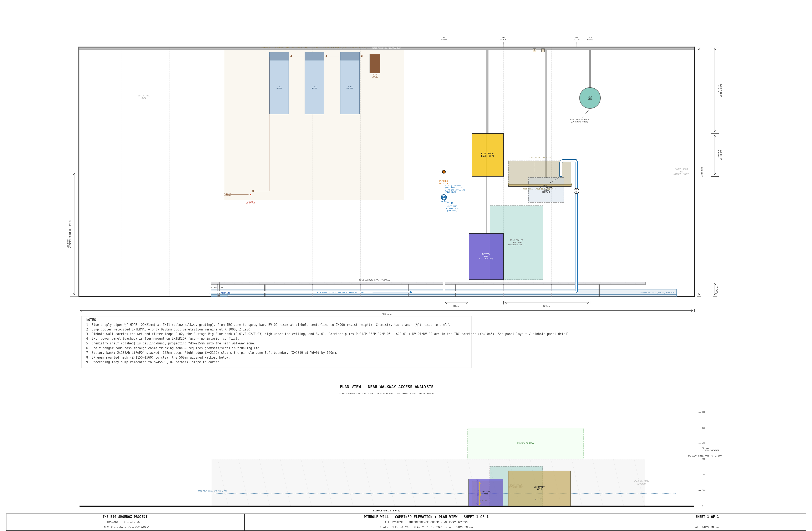Select the purple Battery Bank (2× stacked) block
Image resolution: width=812 pixels, height=531 pixels.
point(486,256)
